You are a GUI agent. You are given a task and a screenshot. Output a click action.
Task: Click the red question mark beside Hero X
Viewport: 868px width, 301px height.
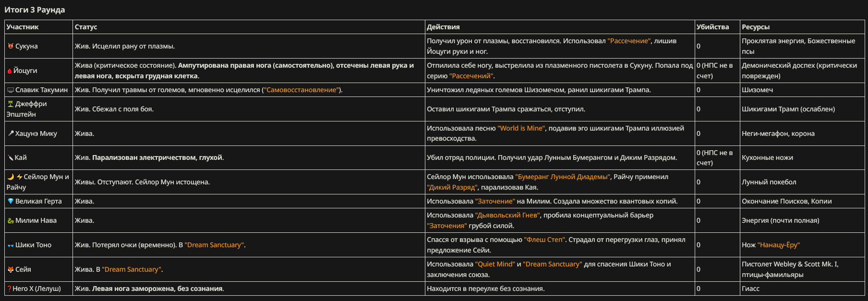point(9,289)
